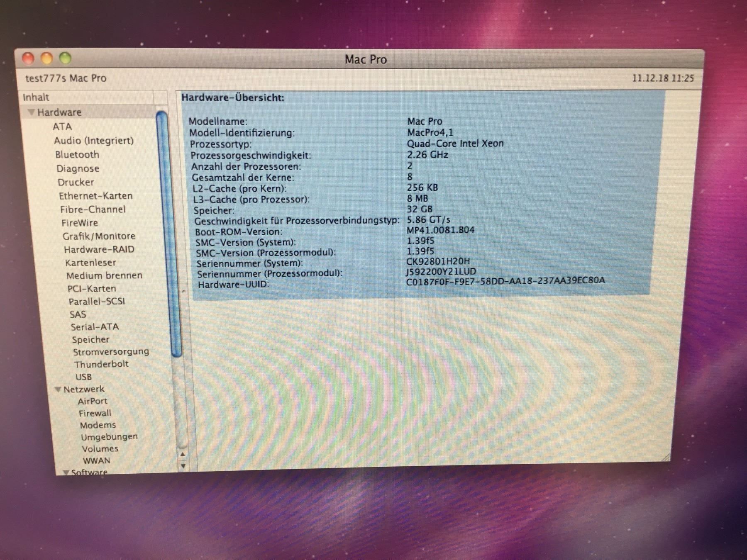This screenshot has height=560, width=747.
Task: Select Hardware-RAID entry
Action: point(99,250)
